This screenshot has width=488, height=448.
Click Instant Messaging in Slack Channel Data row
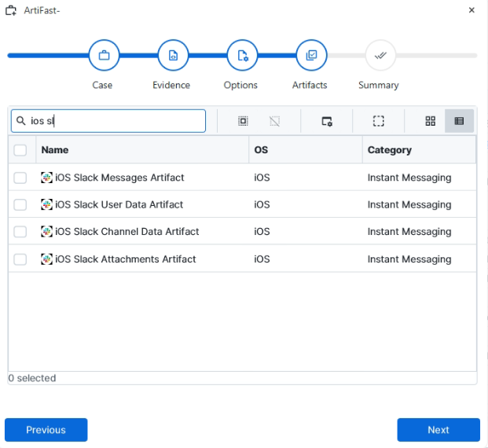tap(409, 232)
